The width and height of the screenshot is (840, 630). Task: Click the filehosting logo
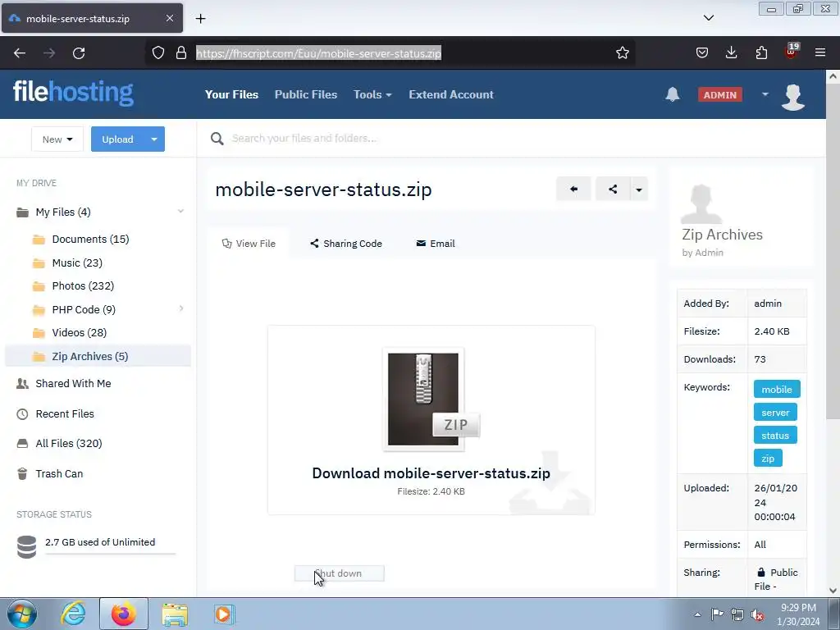73,94
